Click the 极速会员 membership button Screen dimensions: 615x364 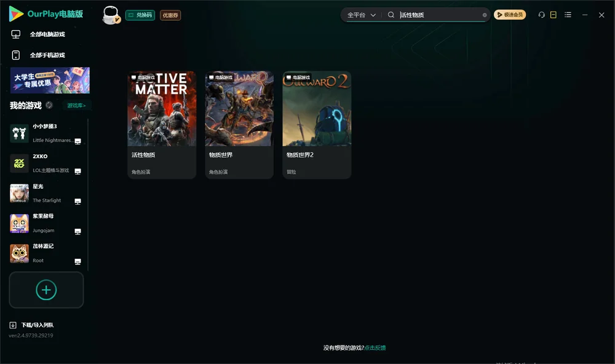coord(509,15)
